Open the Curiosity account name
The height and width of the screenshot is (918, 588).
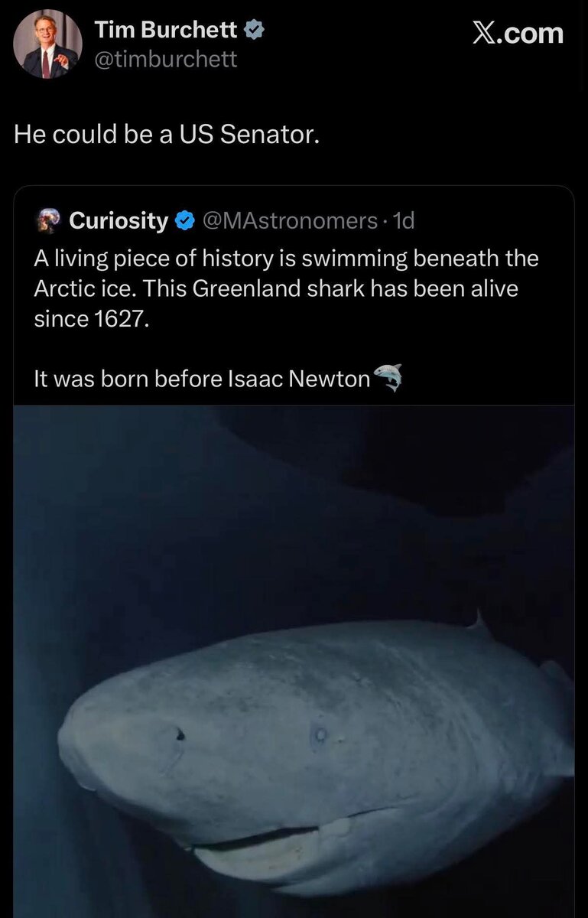(x=119, y=221)
